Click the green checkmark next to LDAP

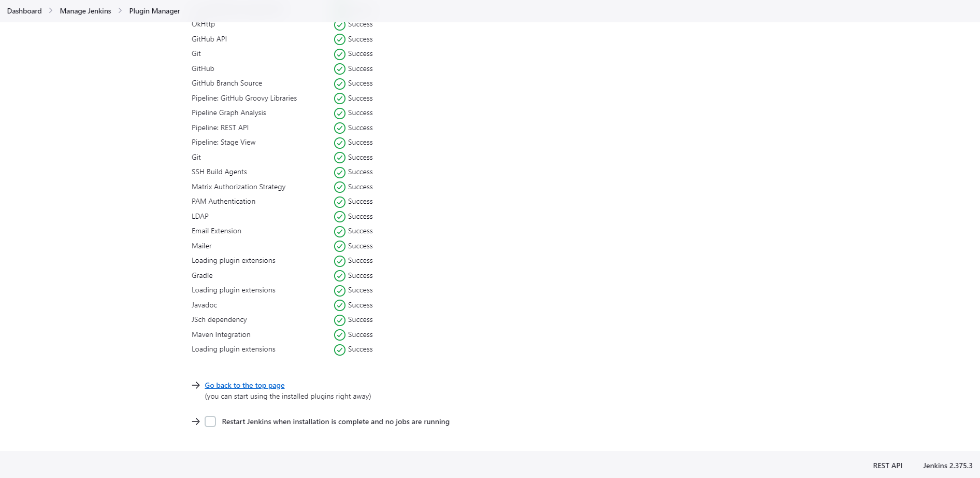point(340,216)
